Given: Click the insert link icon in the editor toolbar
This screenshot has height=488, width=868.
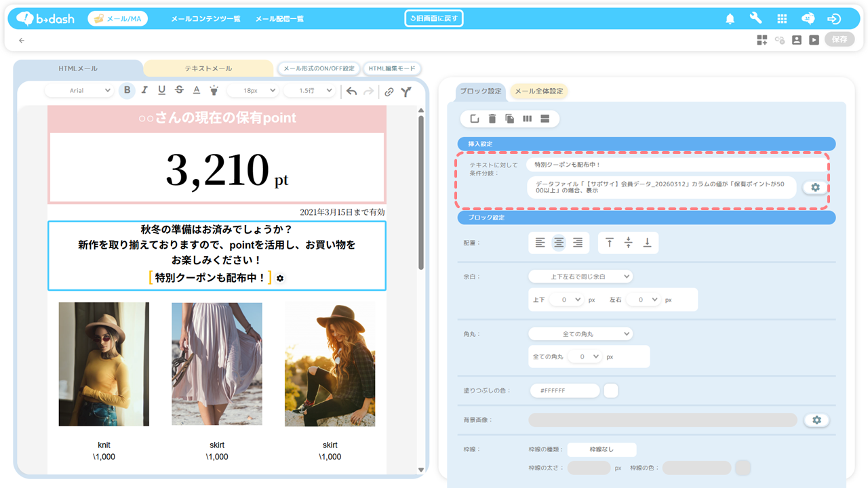Looking at the screenshot, I should 389,91.
